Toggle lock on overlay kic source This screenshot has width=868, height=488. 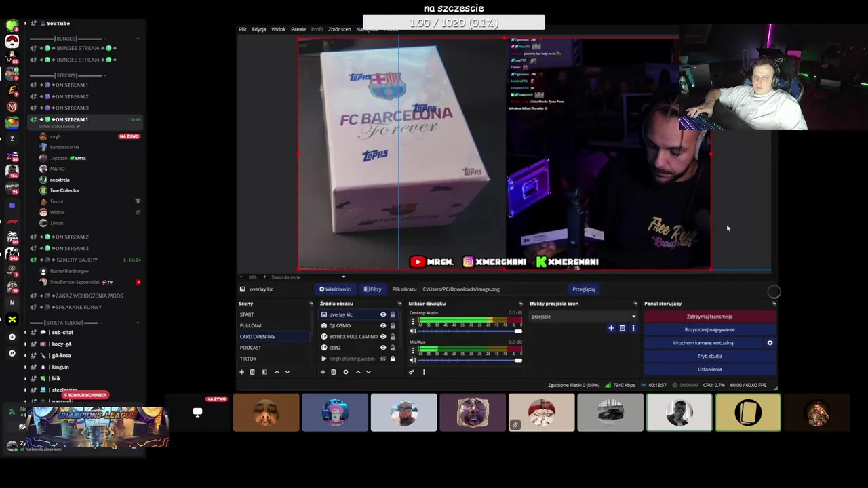[x=393, y=314]
